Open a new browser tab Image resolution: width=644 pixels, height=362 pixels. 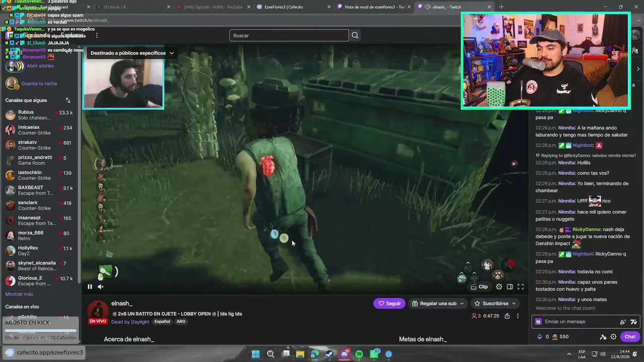pyautogui.click(x=501, y=7)
